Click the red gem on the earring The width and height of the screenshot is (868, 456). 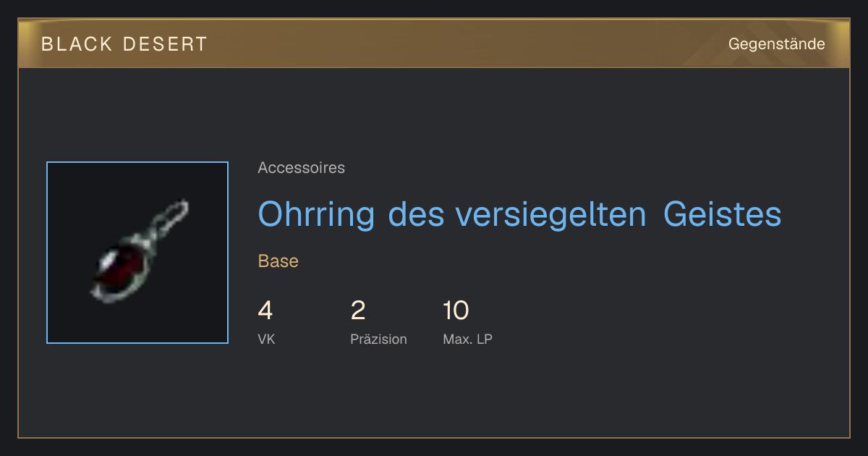[x=117, y=268]
